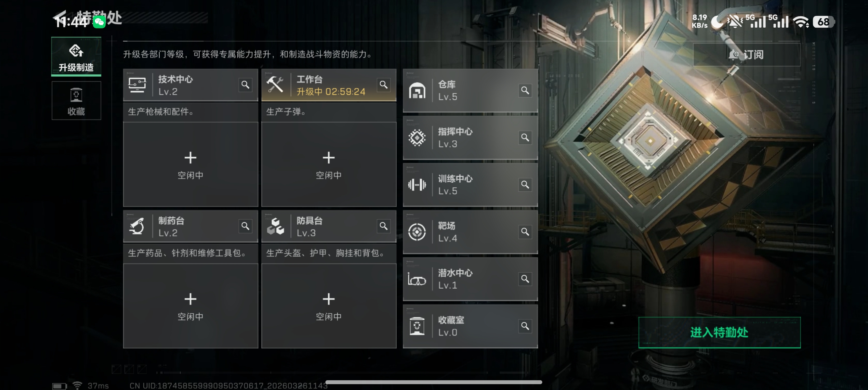Tap the magnifier icon on 工作台
The image size is (868, 390).
click(384, 84)
